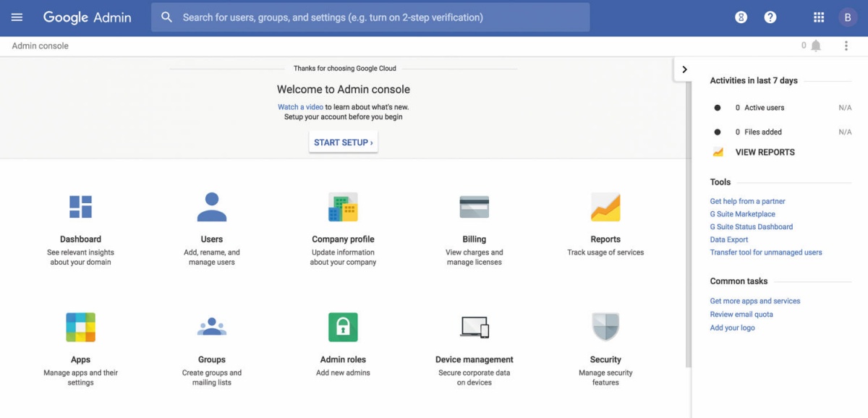
Task: Click the search magnifier icon
Action: coord(167,17)
